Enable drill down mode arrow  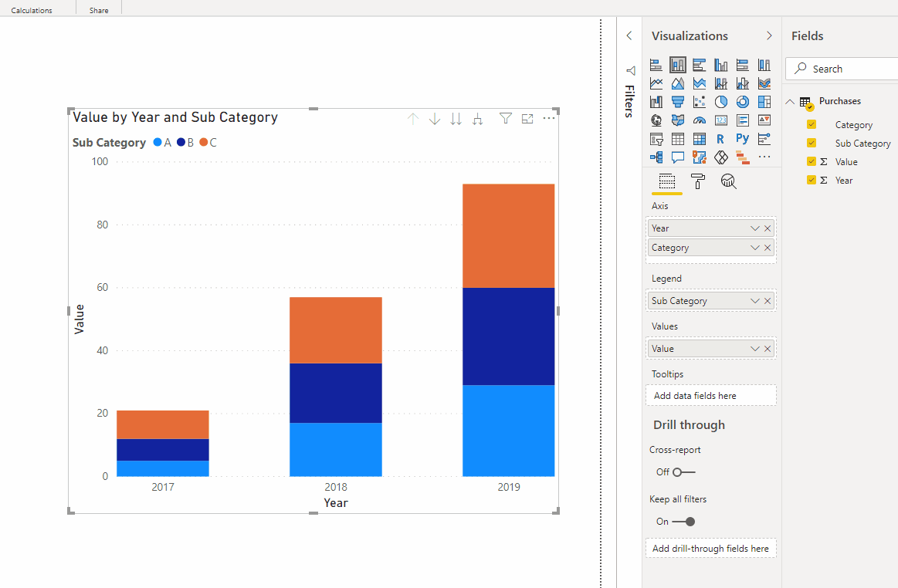(x=435, y=119)
